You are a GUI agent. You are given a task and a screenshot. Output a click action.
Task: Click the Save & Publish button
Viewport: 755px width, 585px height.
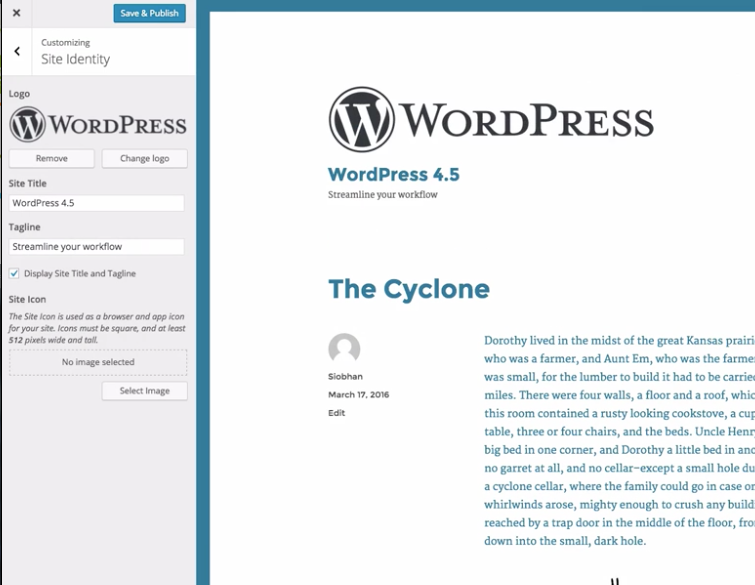[x=149, y=13]
